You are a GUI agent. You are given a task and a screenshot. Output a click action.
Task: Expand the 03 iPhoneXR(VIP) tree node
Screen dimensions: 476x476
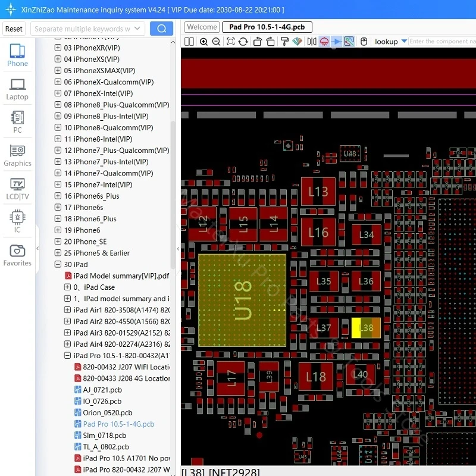pyautogui.click(x=58, y=48)
